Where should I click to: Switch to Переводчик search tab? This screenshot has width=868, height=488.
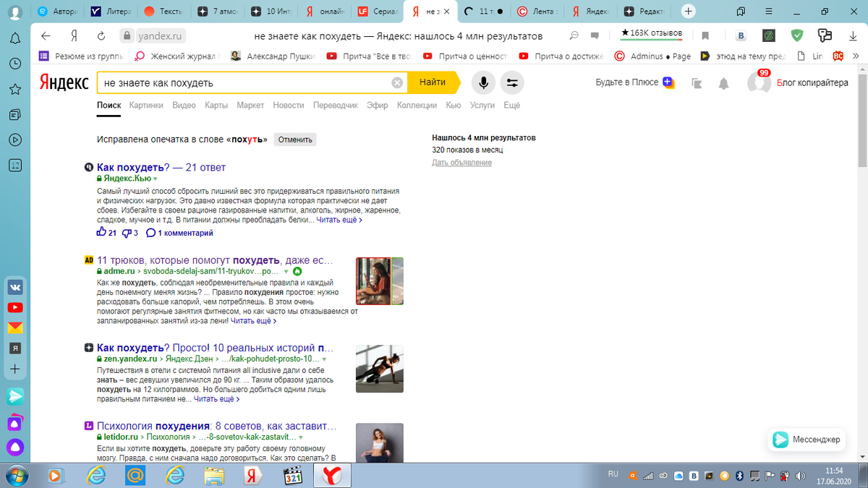coord(336,105)
